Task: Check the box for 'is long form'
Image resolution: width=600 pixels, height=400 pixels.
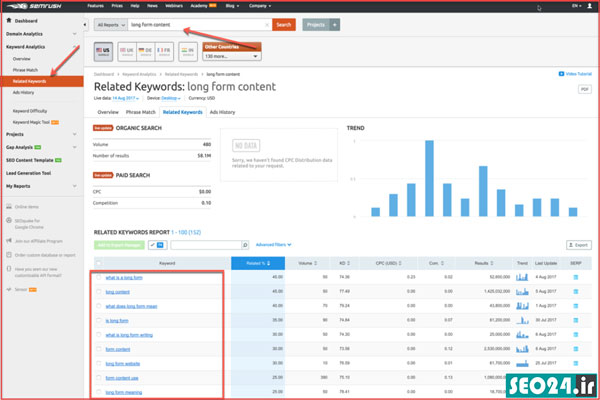Action: pyautogui.click(x=99, y=320)
